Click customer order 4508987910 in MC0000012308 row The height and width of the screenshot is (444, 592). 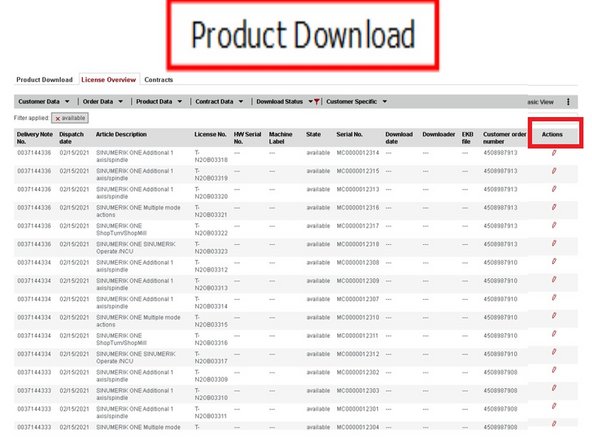[500, 262]
